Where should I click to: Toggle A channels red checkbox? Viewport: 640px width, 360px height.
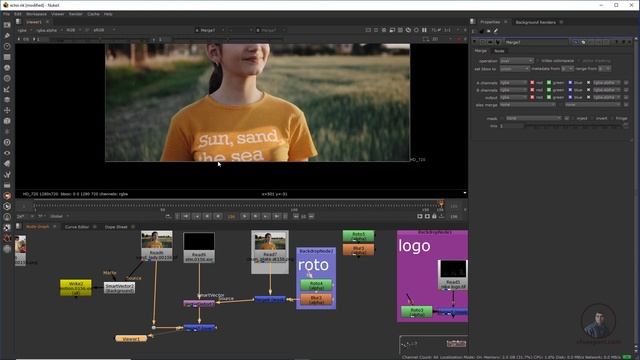click(532, 82)
